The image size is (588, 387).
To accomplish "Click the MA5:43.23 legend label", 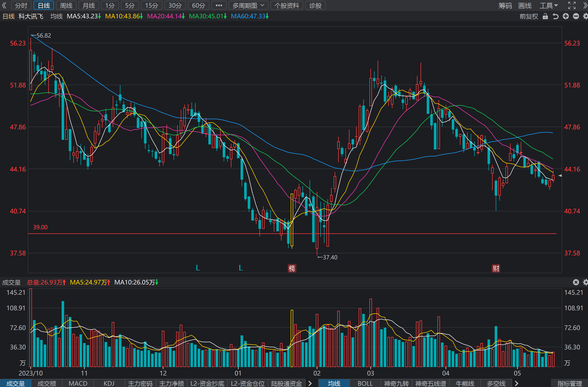I will 84,16.
